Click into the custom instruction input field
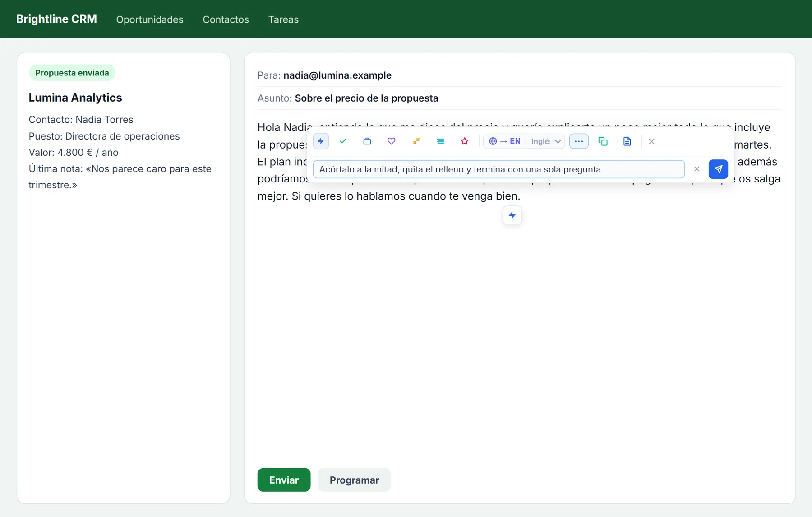This screenshot has height=517, width=812. tap(499, 169)
